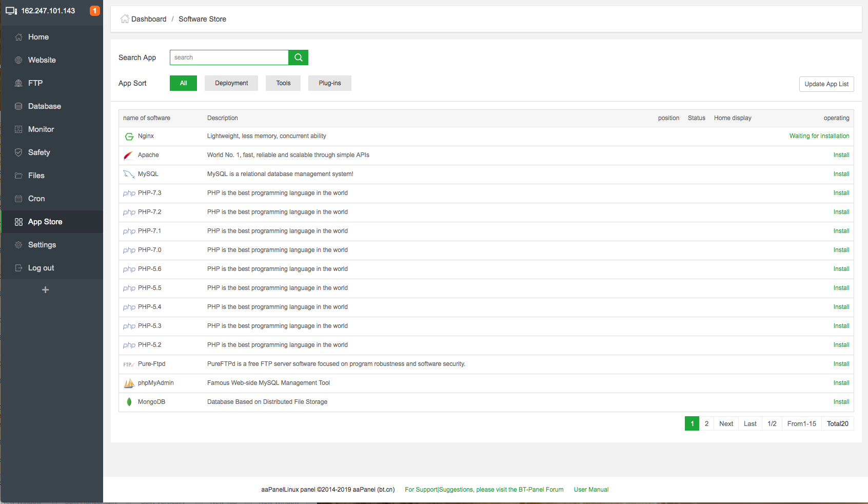Click the Dashboard home icon in breadcrumb
Image resolution: width=868 pixels, height=504 pixels.
125,19
